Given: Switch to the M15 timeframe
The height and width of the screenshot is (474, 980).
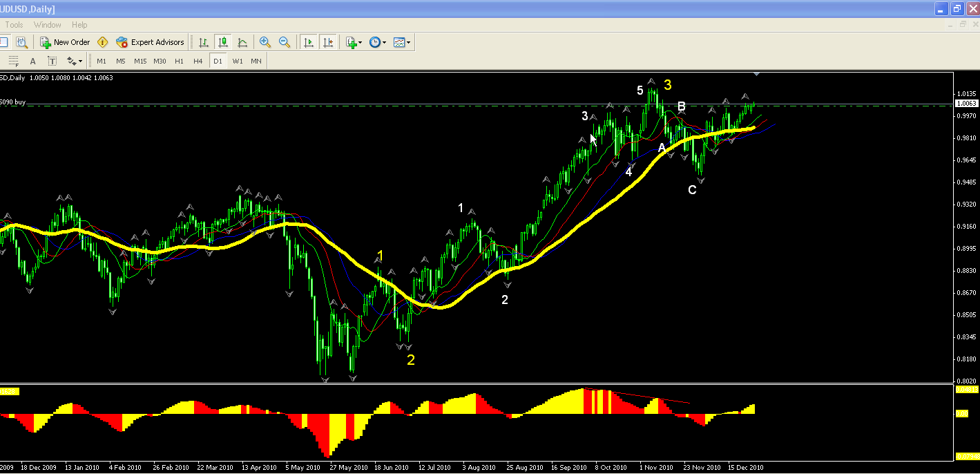Looking at the screenshot, I should [x=140, y=61].
